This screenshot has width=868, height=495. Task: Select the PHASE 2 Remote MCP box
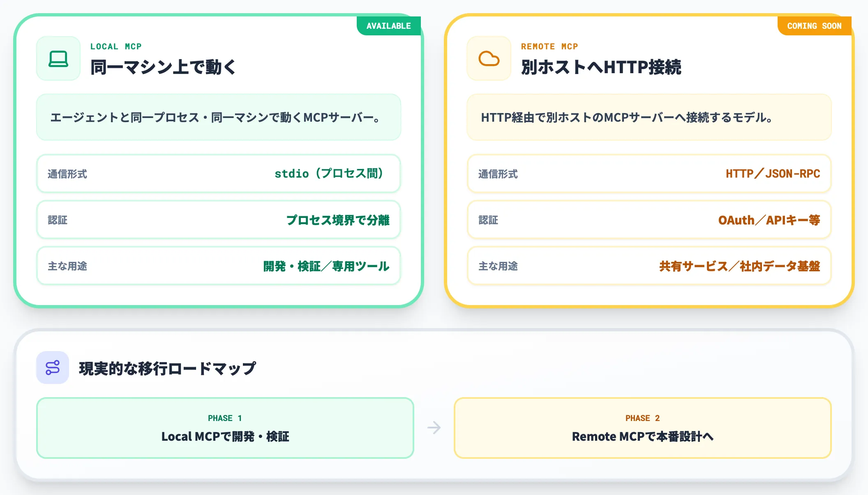[x=643, y=428]
